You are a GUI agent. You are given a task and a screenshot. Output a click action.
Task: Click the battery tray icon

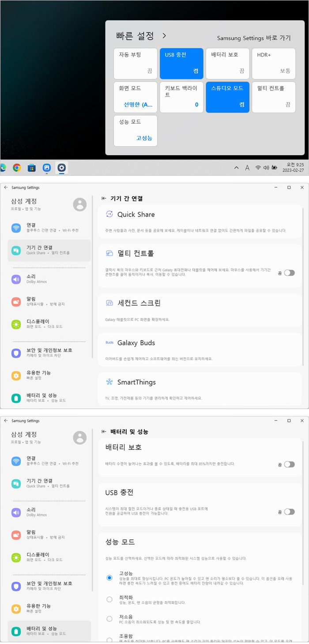275,168
